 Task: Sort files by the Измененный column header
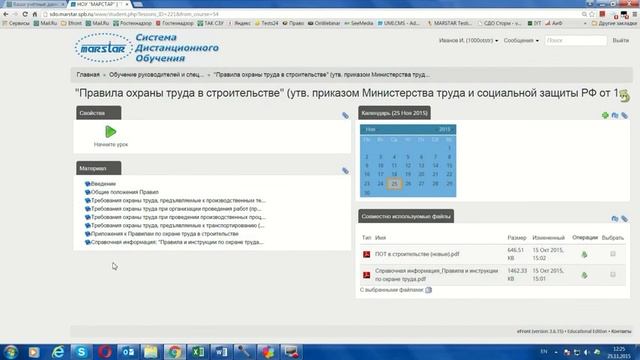(x=548, y=238)
